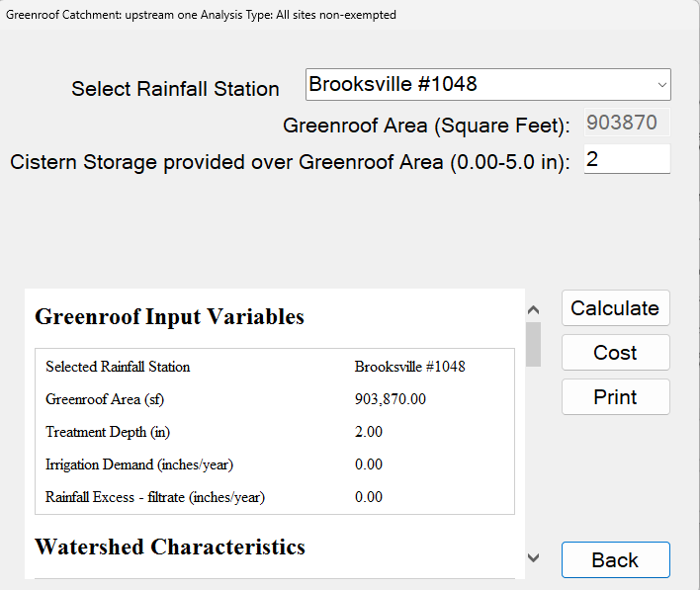The width and height of the screenshot is (700, 590).
Task: Click the Greenroof Catchment title bar text
Action: coord(202,16)
